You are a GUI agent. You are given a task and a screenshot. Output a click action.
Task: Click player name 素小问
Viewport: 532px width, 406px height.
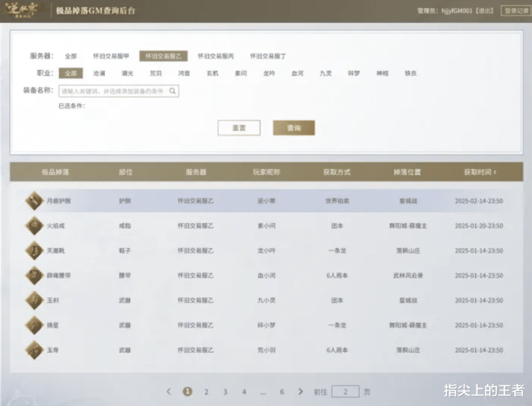[x=266, y=226]
